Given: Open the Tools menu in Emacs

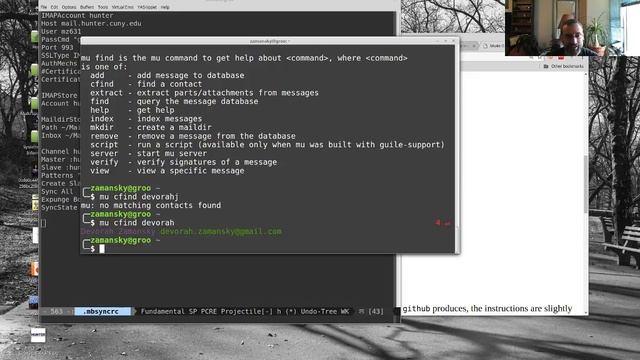Looking at the screenshot, I should pyautogui.click(x=103, y=7).
